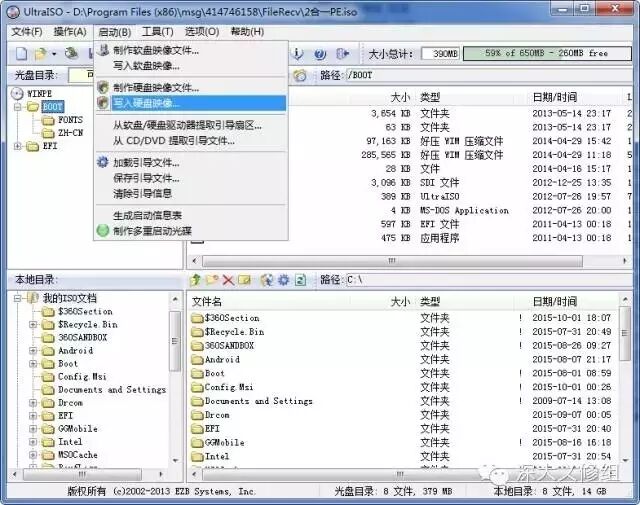Expand $Recycle.Bin in local tree
This screenshot has width=640, height=505.
33,325
